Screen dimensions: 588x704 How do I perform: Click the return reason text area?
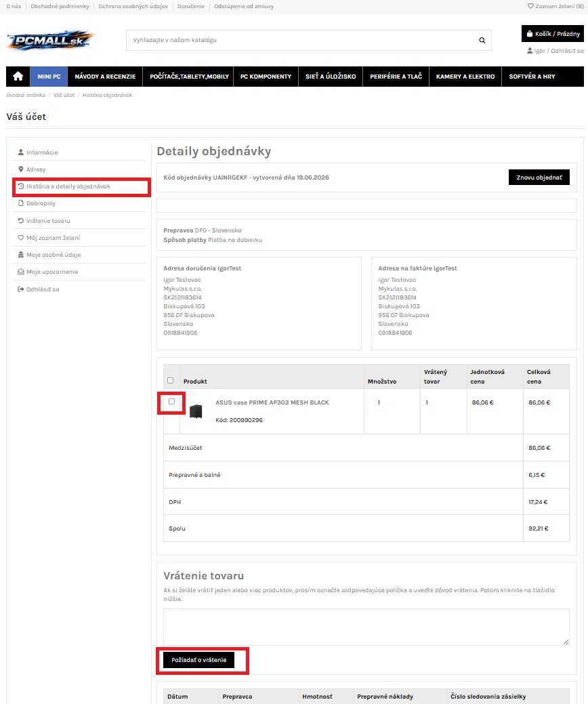[366, 627]
